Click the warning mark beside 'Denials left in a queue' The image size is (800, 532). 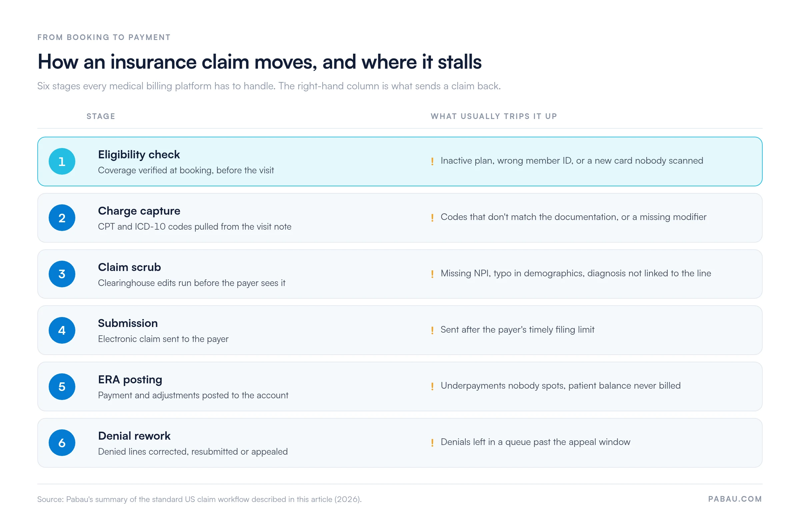tap(432, 443)
